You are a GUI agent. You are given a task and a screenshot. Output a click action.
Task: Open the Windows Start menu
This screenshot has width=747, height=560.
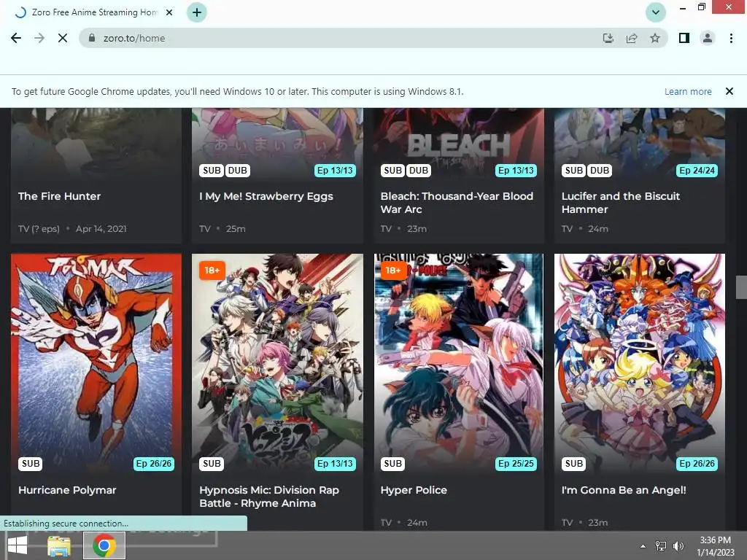point(18,545)
